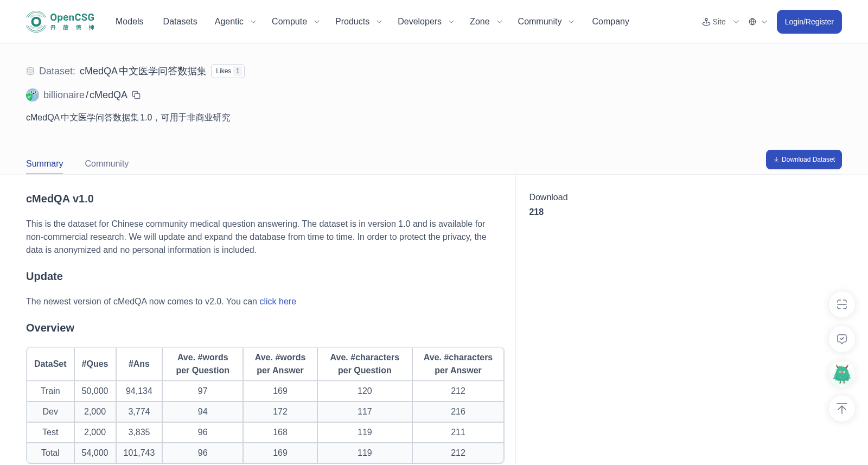Click Download Dataset button
Screen dimensions: 868x465
804,160
